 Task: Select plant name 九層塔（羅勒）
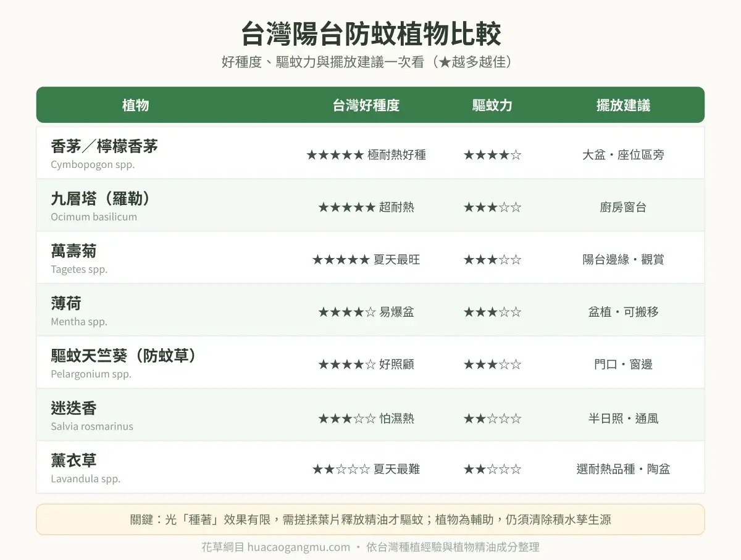(x=101, y=199)
